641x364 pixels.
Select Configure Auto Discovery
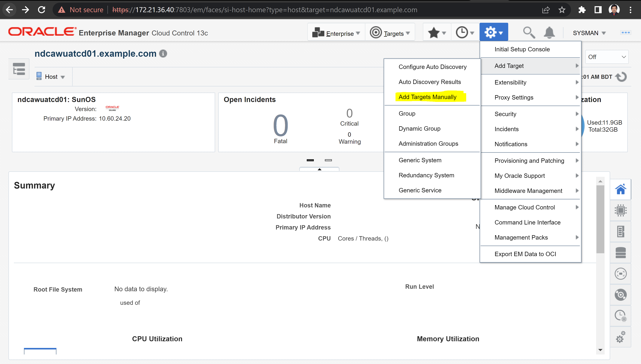pyautogui.click(x=432, y=67)
